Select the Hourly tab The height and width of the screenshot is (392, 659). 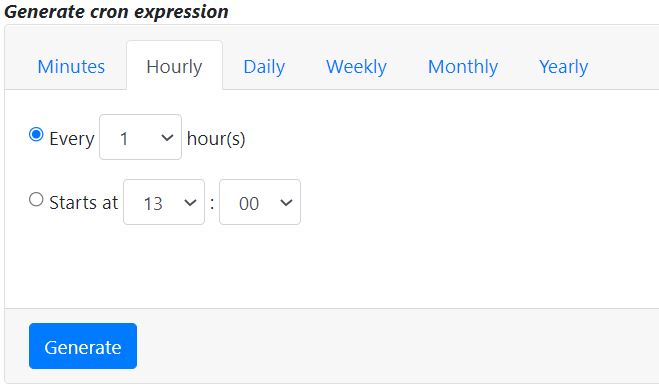pyautogui.click(x=174, y=66)
